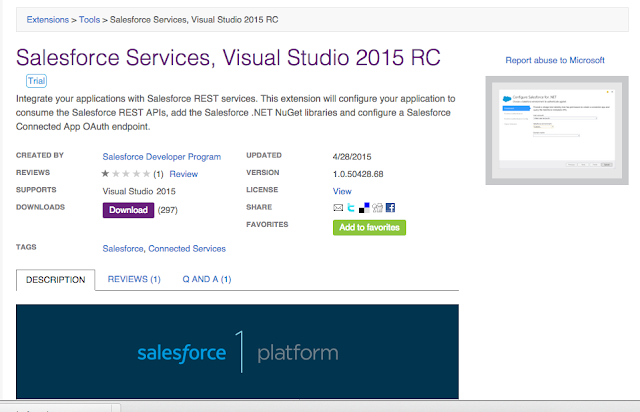Click the purple Download button
640x412 pixels.
(128, 210)
